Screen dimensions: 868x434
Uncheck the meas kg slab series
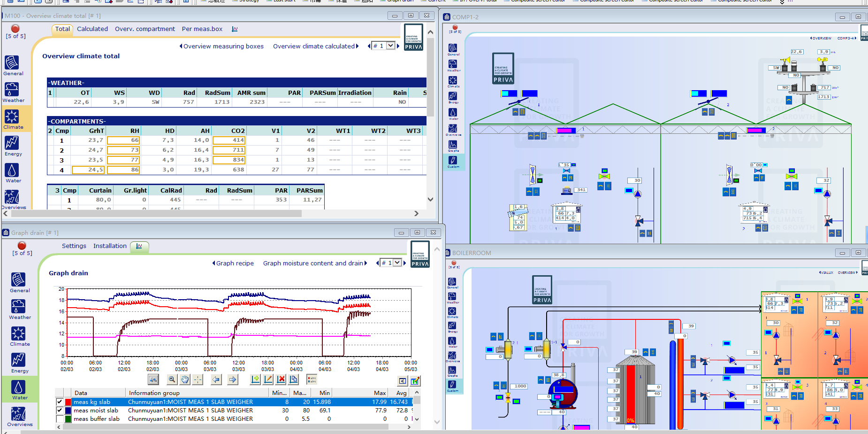click(x=60, y=402)
